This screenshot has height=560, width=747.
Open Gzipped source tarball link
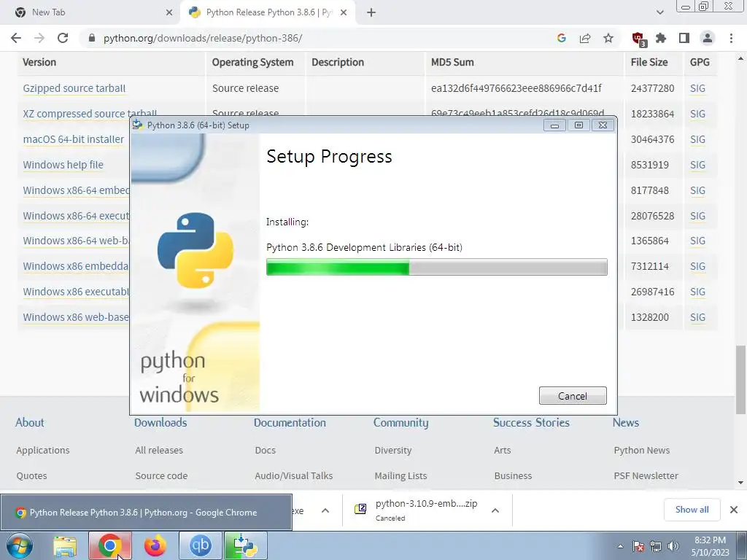tap(74, 88)
